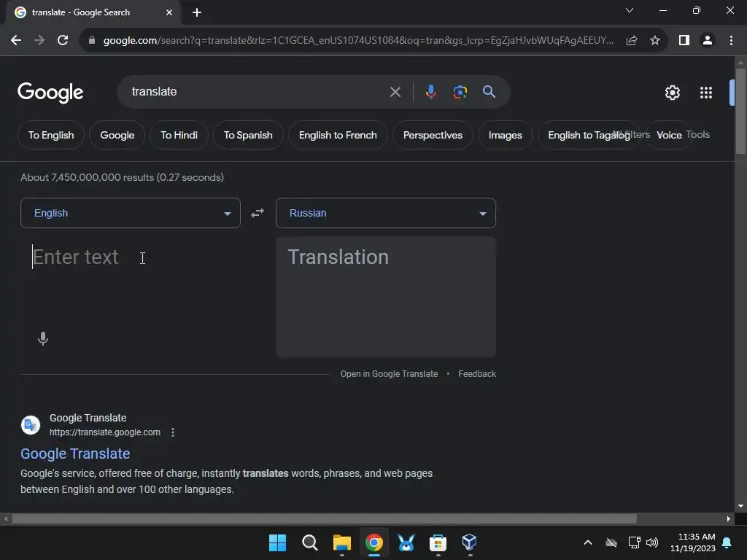Open the Google Translate result title
This screenshot has width=747, height=560.
click(75, 454)
